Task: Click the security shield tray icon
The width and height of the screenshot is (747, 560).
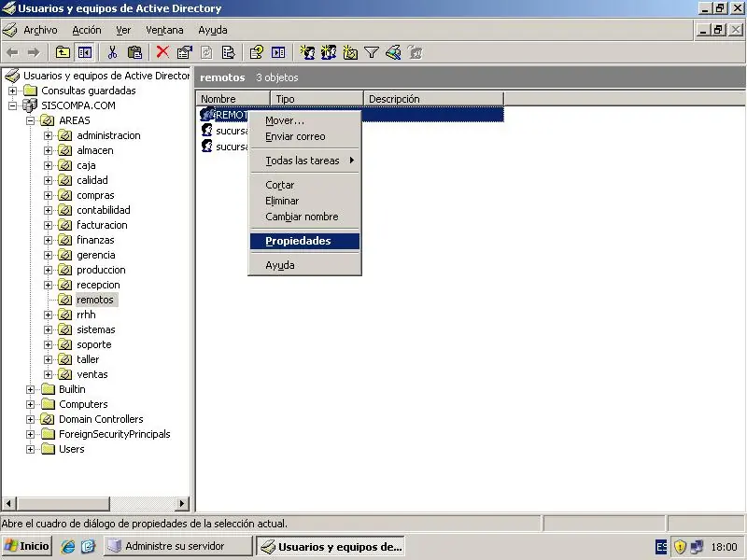Action: 680,547
